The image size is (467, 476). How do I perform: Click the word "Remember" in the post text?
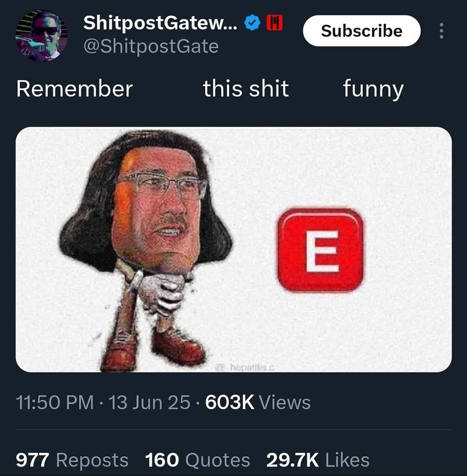click(x=74, y=89)
